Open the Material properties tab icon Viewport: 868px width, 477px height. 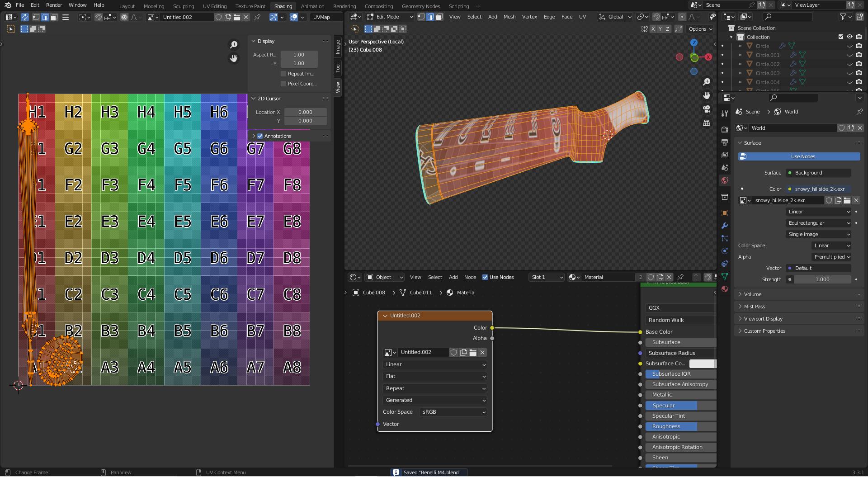[x=725, y=289]
